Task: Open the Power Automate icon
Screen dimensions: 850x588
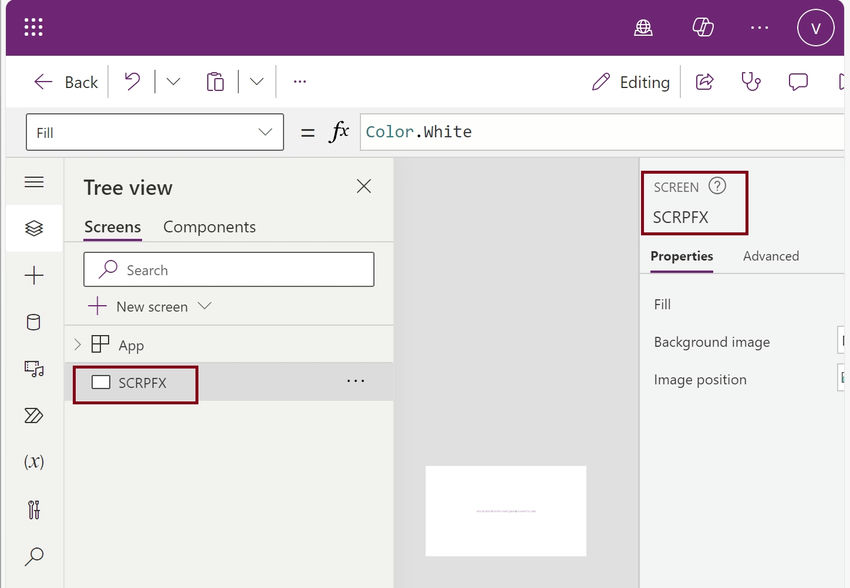Action: pos(34,416)
